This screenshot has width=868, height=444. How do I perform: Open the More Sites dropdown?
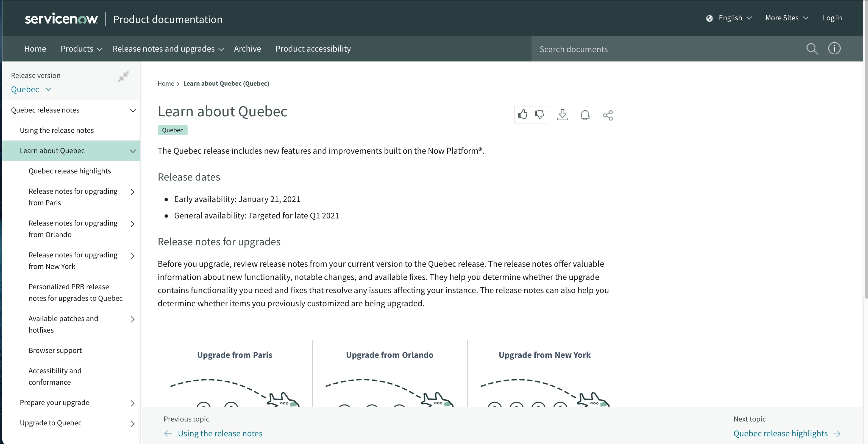click(786, 18)
